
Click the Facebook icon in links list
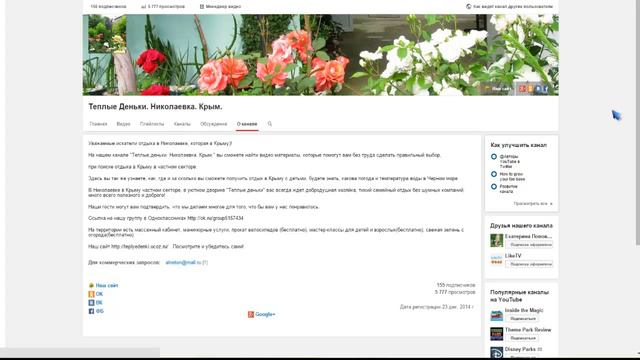tap(91, 311)
